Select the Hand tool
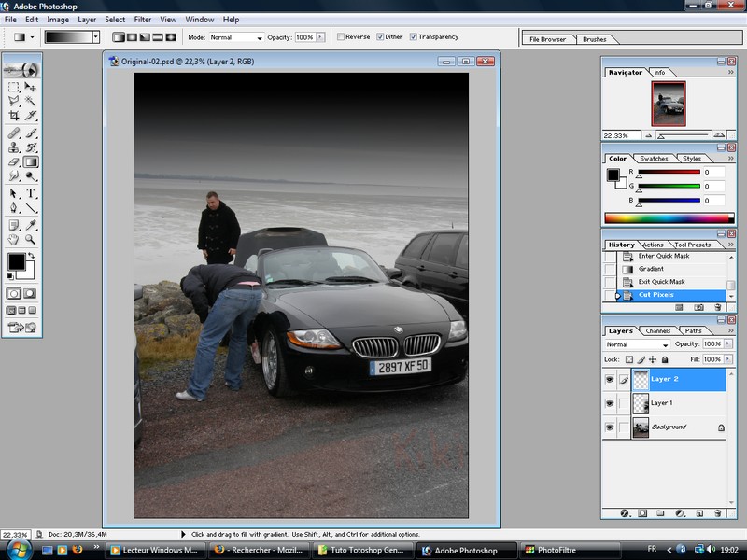747x560 pixels. [x=14, y=239]
